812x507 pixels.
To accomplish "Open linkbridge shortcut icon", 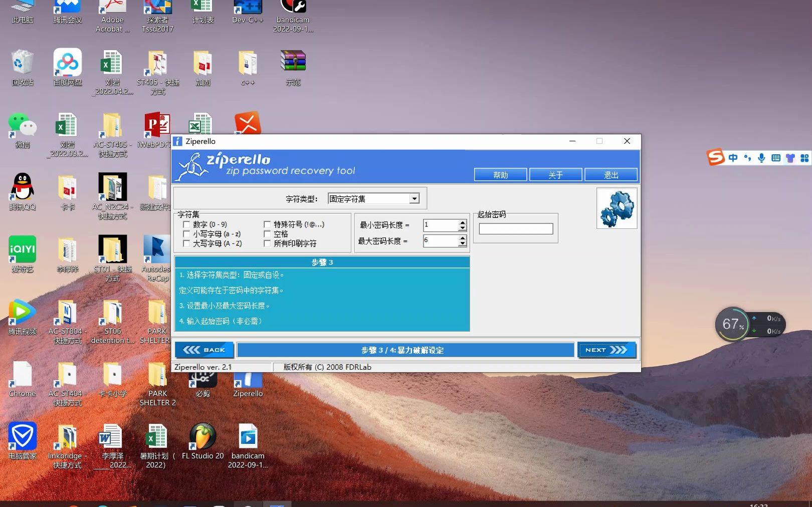I will (67, 446).
